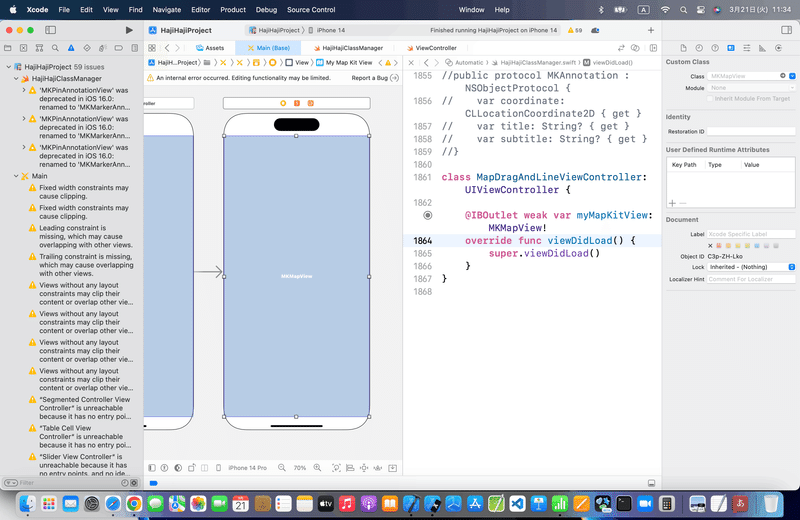Toggle the myMapKitView IBOutlet connection circle
The height and width of the screenshot is (520, 800).
coord(428,215)
